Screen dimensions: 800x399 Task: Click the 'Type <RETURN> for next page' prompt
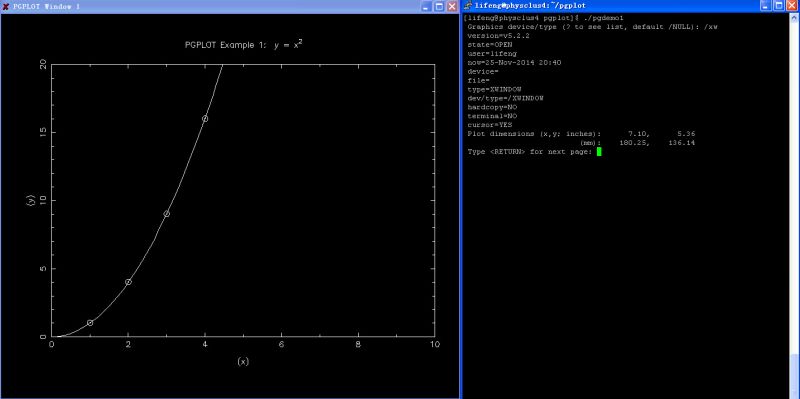(x=530, y=152)
